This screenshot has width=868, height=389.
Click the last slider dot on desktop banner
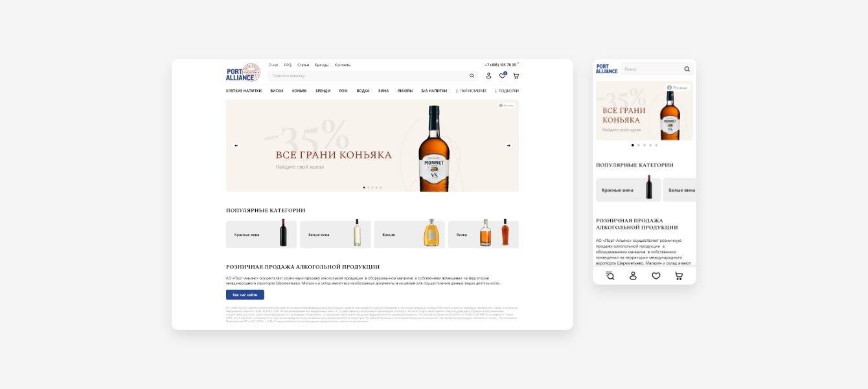(381, 187)
